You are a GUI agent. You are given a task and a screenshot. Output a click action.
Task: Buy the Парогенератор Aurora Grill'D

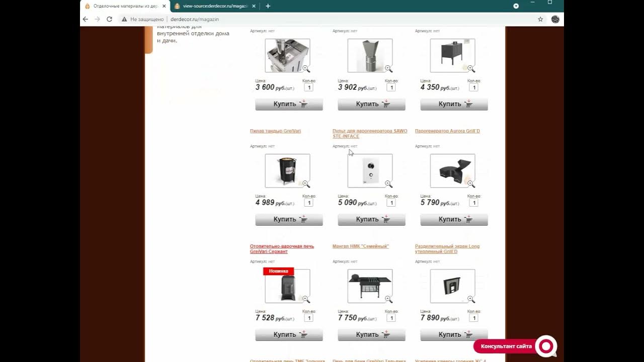click(x=454, y=219)
